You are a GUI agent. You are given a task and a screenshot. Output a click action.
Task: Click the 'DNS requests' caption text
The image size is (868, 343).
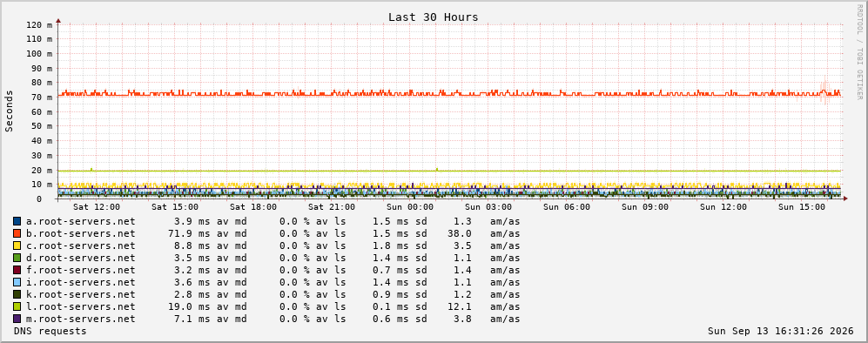[x=50, y=331]
